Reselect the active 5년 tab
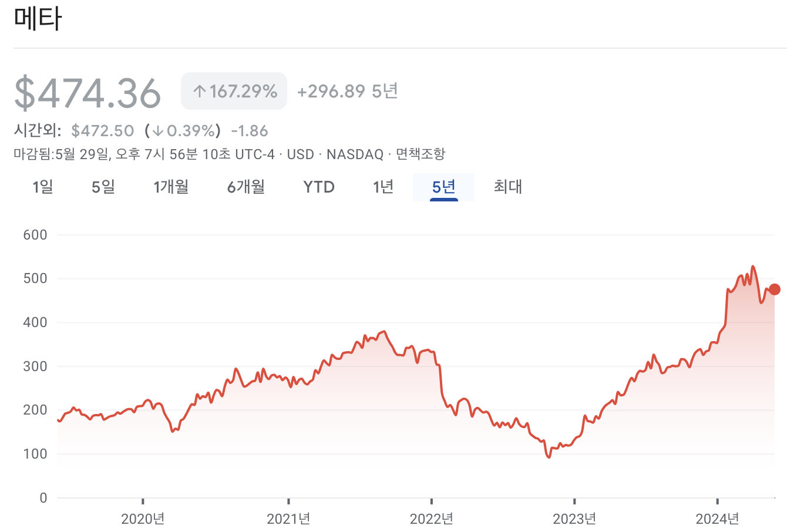This screenshot has width=787, height=532. (443, 187)
